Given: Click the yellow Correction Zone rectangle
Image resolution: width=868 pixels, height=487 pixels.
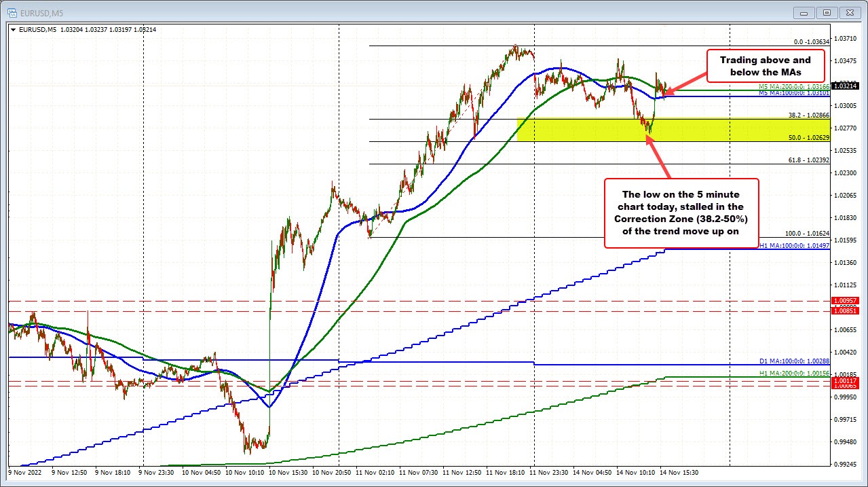Looking at the screenshot, I should (x=673, y=129).
